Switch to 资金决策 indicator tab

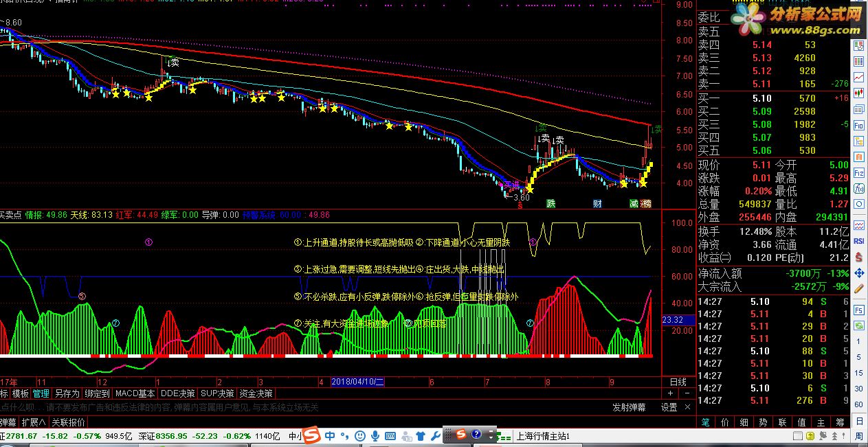[x=256, y=393]
